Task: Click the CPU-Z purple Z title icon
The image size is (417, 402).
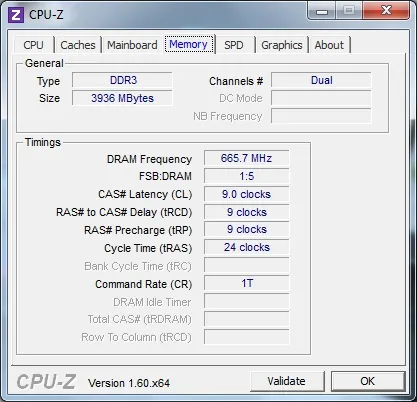Action: [16, 15]
